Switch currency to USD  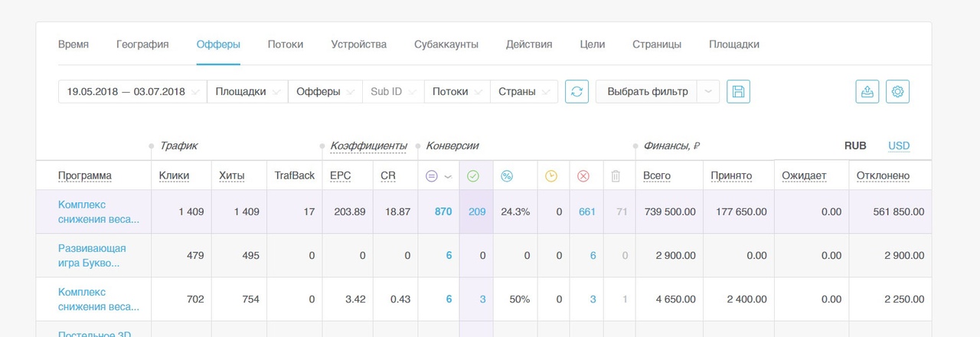[x=899, y=146]
